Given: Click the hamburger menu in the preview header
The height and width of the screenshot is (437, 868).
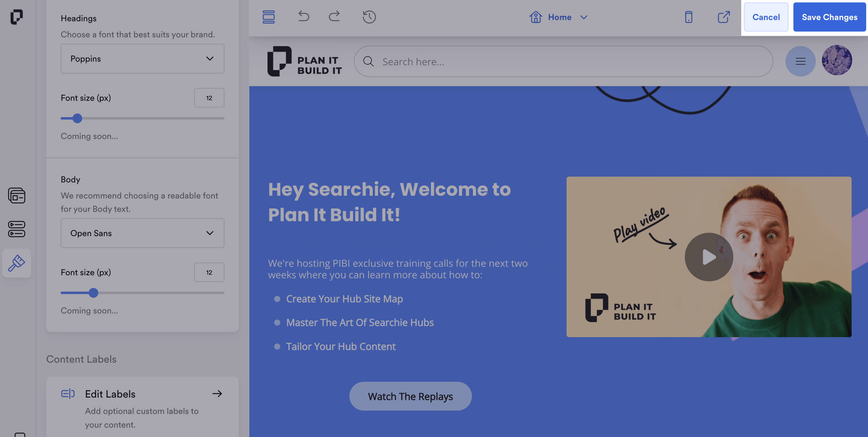Looking at the screenshot, I should [800, 61].
